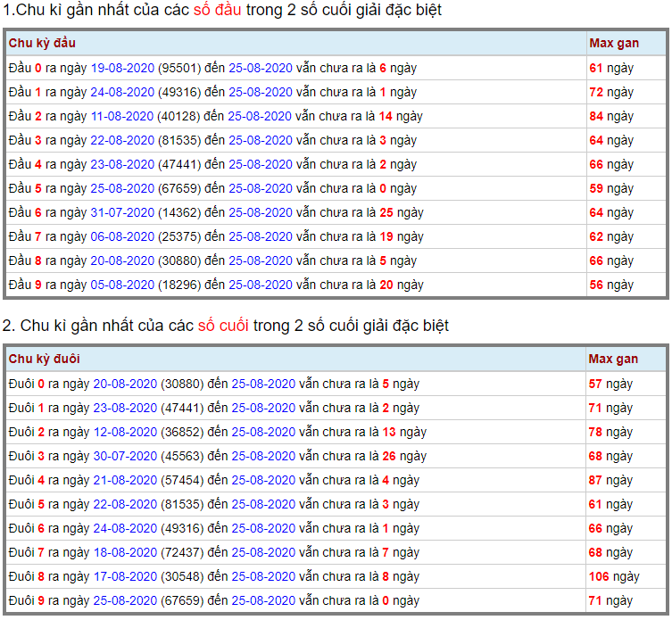
Task: Click date 05-08-2020 in Đầu 9 row
Action: point(122,285)
